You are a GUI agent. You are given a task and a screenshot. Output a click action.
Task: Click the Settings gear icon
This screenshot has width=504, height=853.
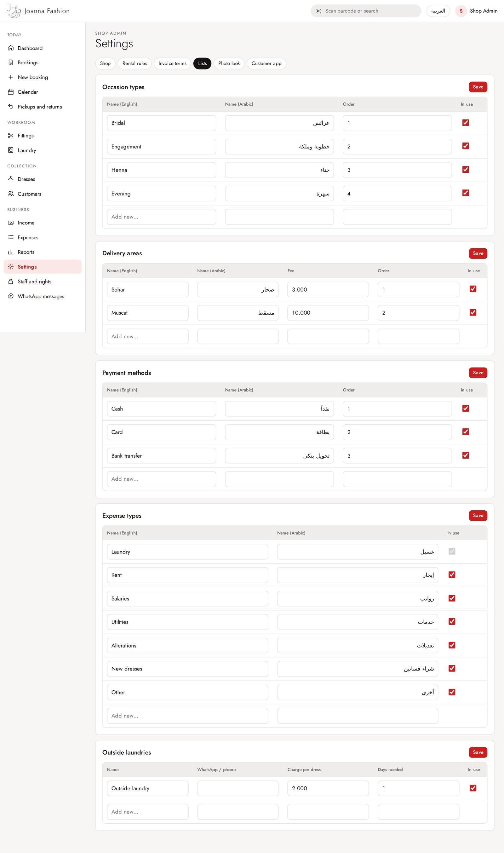coord(11,267)
